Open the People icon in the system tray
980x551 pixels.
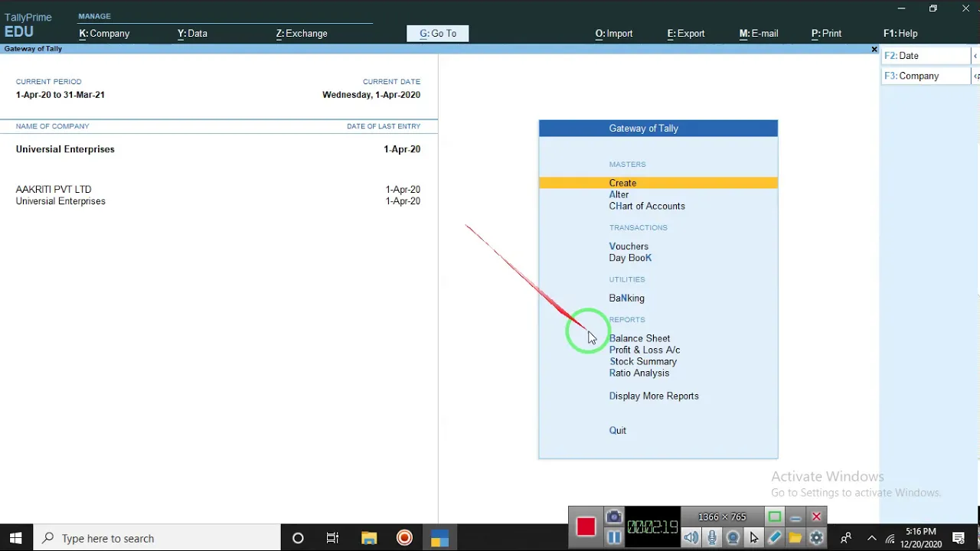coord(846,538)
